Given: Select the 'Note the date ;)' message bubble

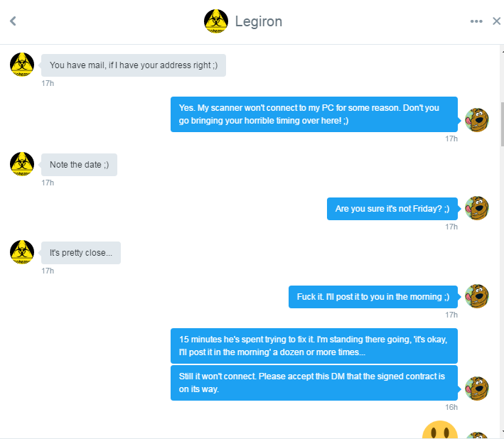Looking at the screenshot, I should 79,165.
